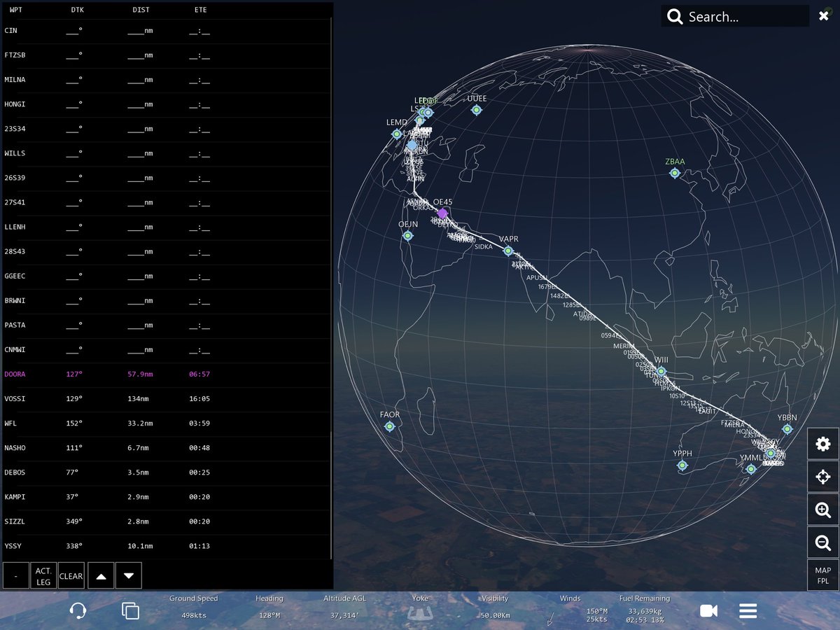Tap the Ground Speed 498kts readout

tap(193, 606)
